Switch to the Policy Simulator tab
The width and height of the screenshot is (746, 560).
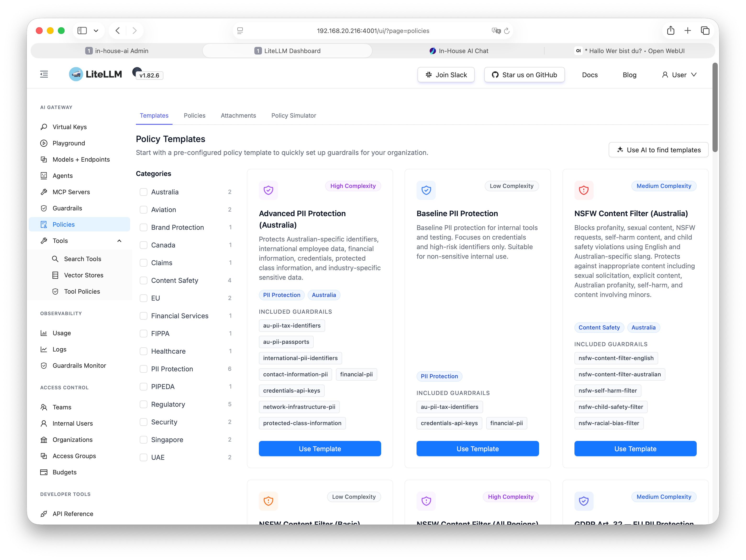click(x=293, y=116)
